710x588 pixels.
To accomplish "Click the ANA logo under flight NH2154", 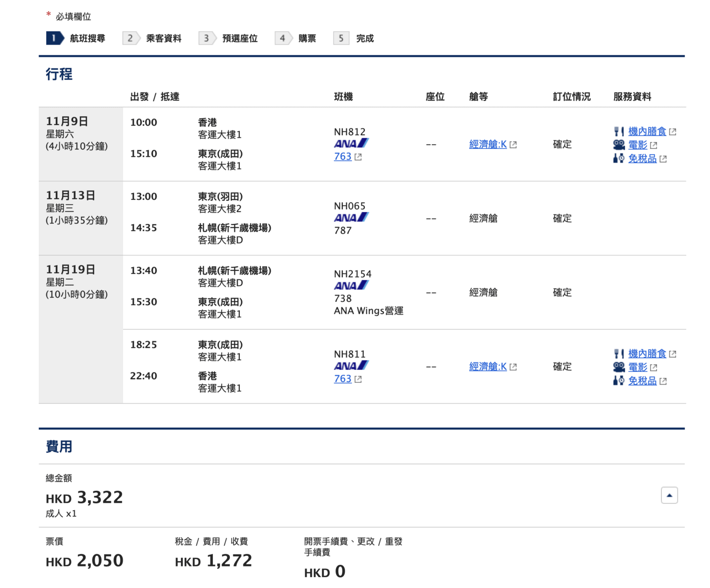I will (351, 286).
